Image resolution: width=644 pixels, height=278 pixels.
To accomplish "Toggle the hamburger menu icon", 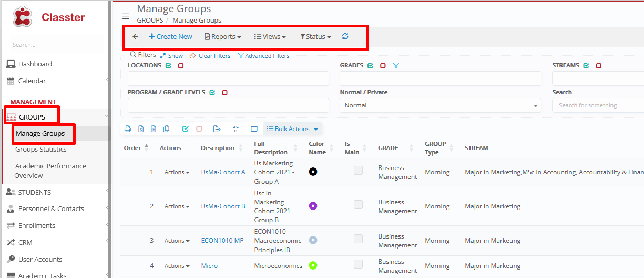I will pyautogui.click(x=126, y=16).
